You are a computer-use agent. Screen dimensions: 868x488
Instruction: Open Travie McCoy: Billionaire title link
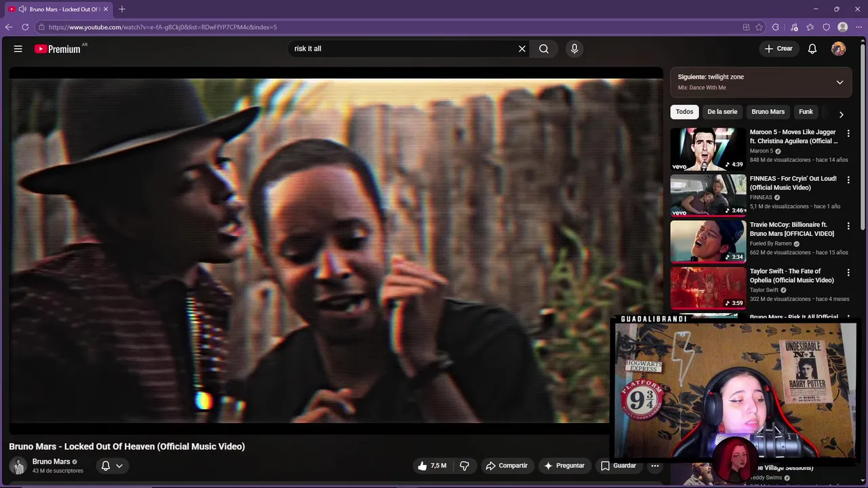[792, 229]
